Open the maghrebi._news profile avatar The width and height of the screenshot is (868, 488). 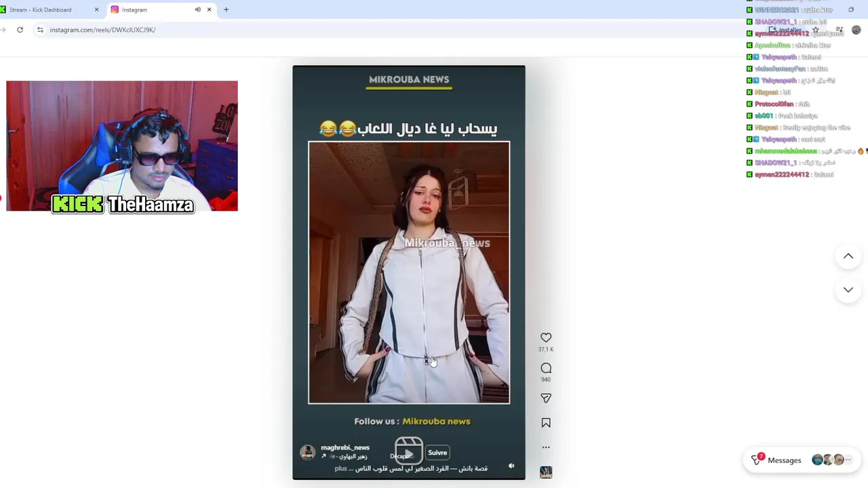(308, 452)
